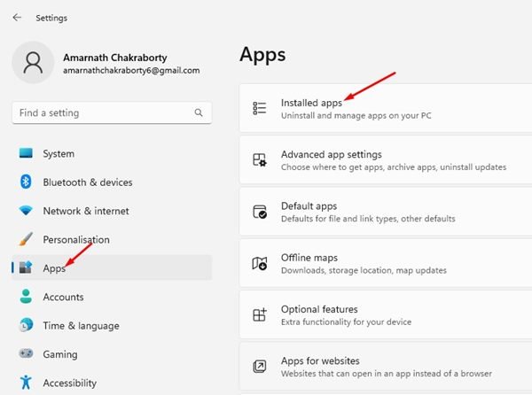Go to Accessibility settings
532x395 pixels.
pyautogui.click(x=112, y=383)
